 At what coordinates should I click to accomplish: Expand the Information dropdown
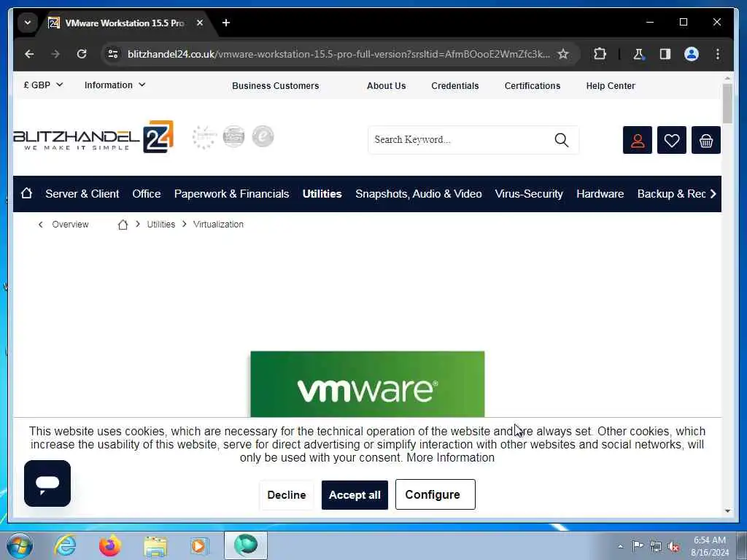[115, 85]
